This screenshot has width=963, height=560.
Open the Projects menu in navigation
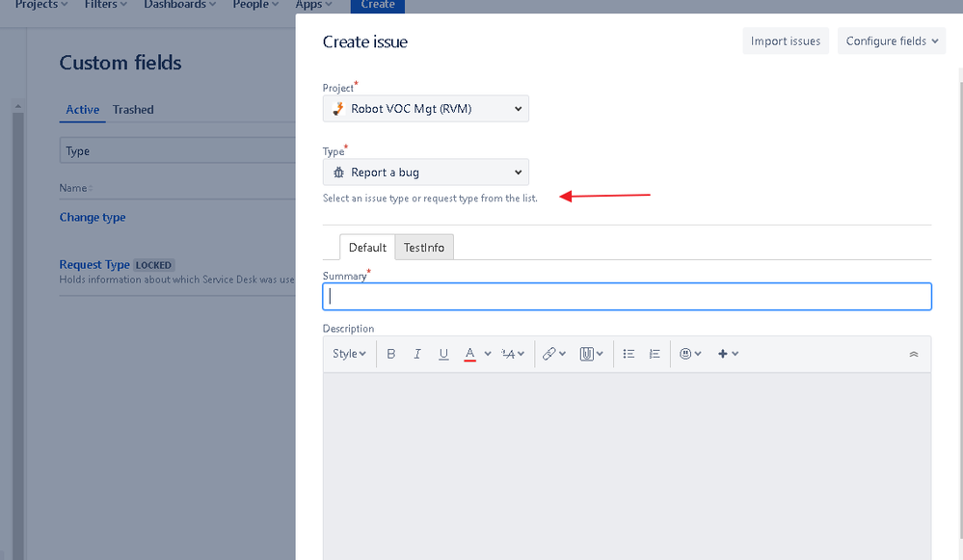click(x=41, y=5)
